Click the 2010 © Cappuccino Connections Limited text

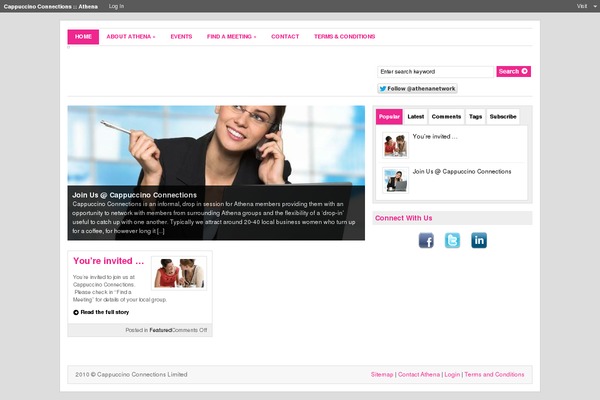(131, 374)
